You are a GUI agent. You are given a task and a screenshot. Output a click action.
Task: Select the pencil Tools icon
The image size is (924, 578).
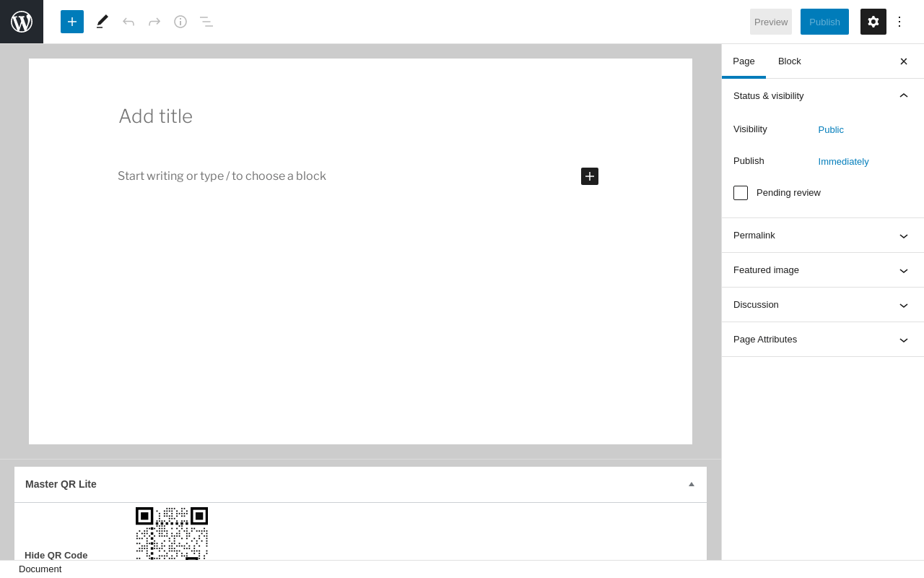click(x=103, y=22)
